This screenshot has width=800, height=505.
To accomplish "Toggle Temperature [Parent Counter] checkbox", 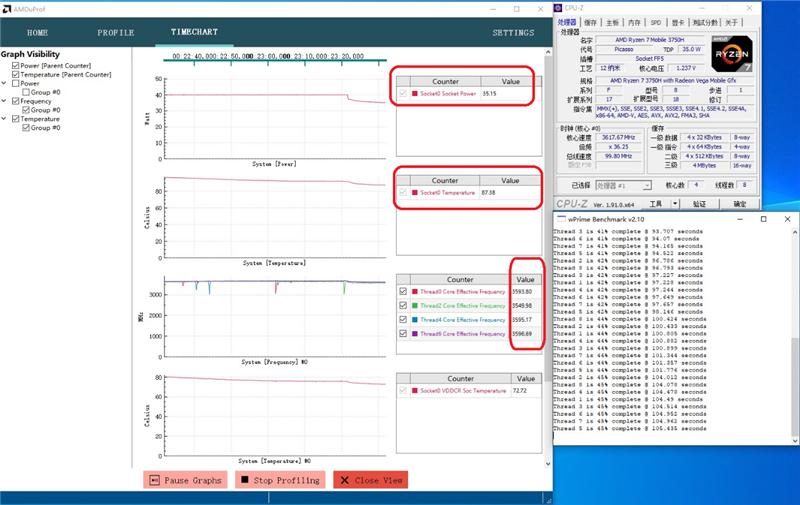I will (x=15, y=74).
